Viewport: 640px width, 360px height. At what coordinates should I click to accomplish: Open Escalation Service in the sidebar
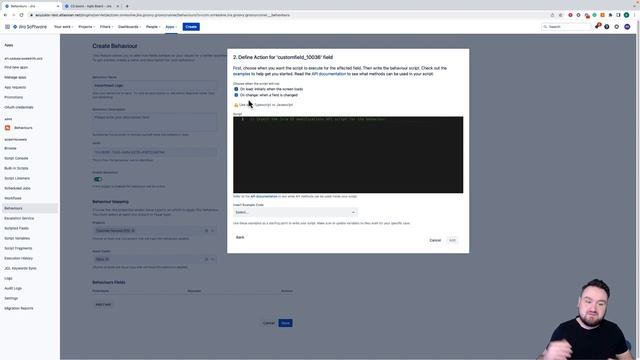[19, 218]
